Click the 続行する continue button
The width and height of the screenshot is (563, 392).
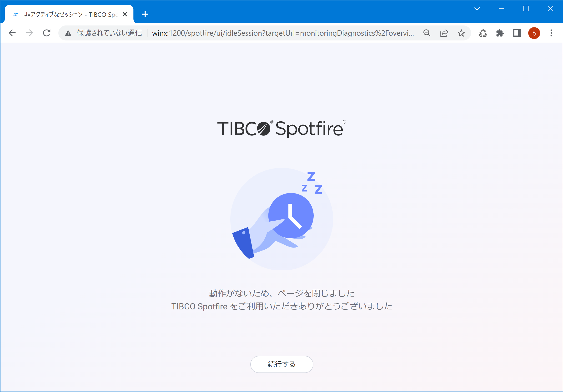281,364
